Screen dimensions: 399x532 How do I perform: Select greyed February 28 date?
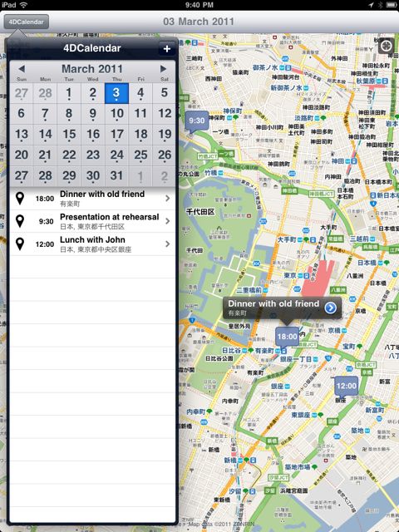45,93
